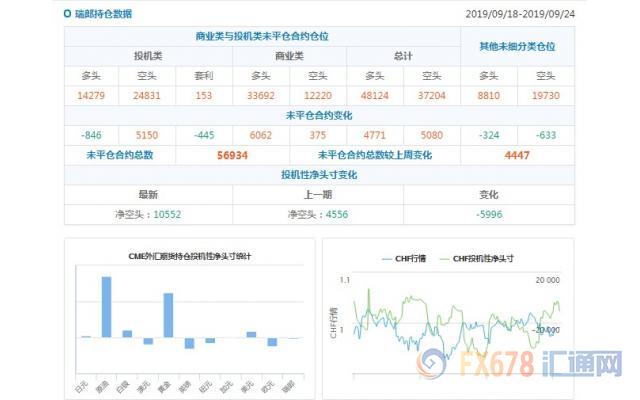Click the 20 000 right-axis label
This screenshot has width=640, height=400.
pyautogui.click(x=548, y=280)
